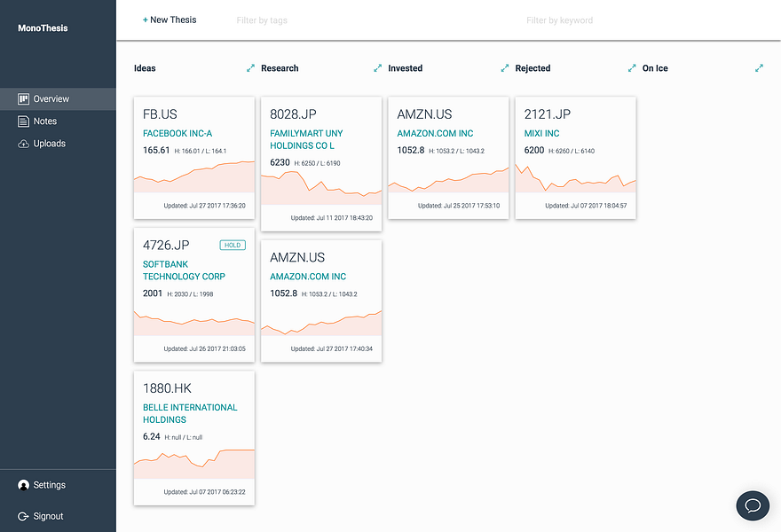The image size is (781, 532).
Task: Click the 8028.JP ticker title
Action: (x=293, y=114)
